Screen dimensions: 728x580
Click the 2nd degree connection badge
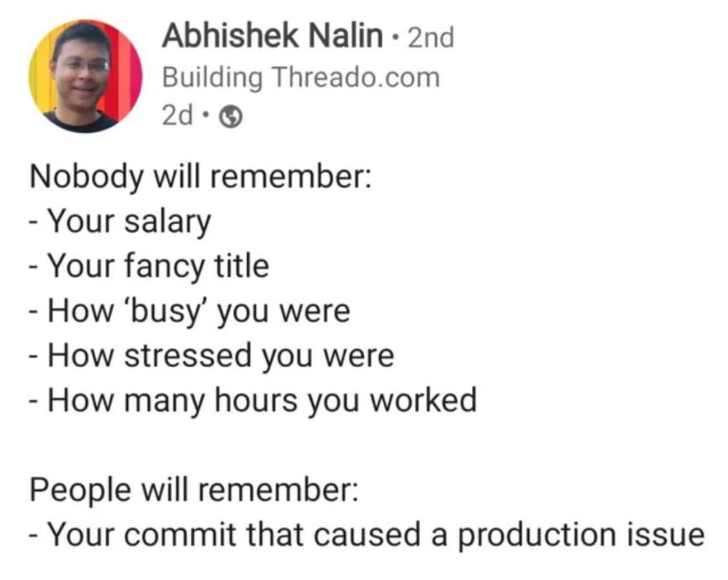point(432,38)
